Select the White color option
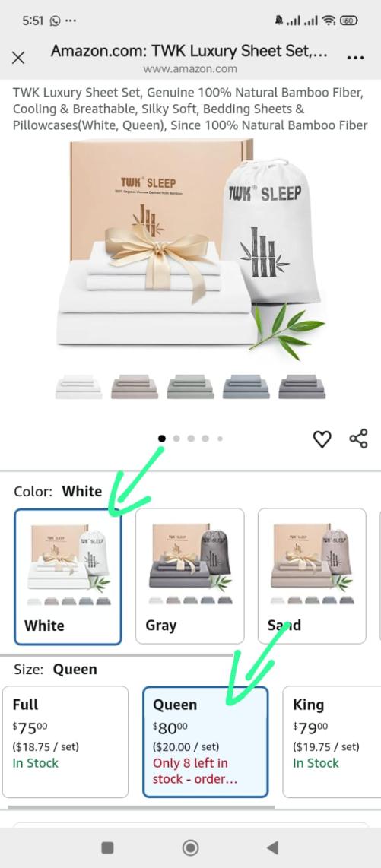Screen dimensions: 381x868 [x=68, y=577]
